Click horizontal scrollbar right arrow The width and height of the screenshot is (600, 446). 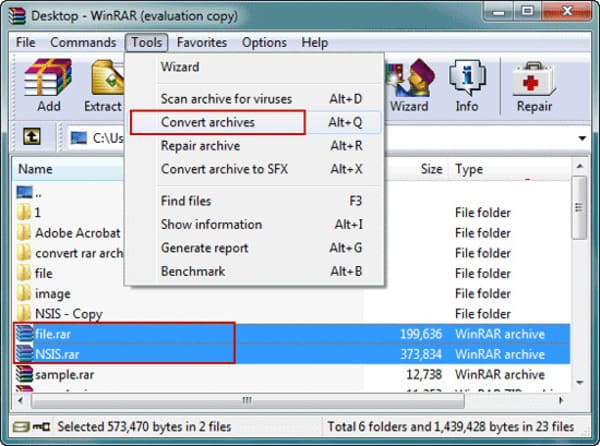click(561, 400)
